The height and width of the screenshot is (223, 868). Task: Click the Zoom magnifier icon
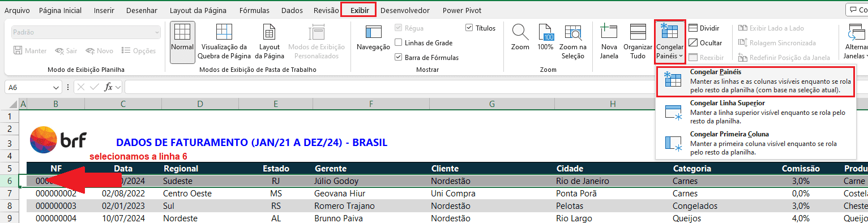pos(520,32)
